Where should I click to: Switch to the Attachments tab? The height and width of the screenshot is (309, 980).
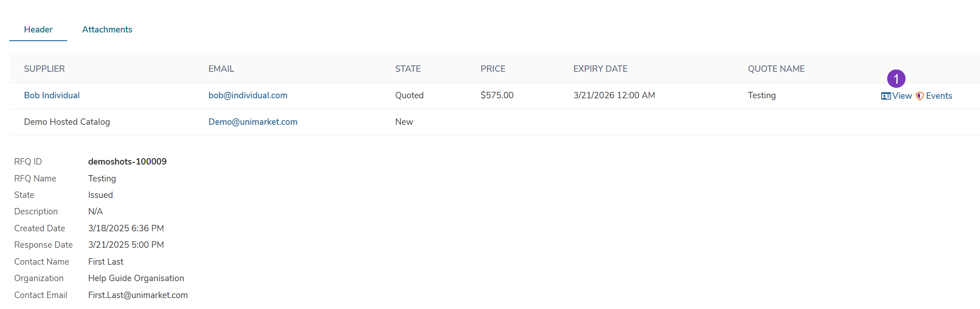(x=107, y=30)
